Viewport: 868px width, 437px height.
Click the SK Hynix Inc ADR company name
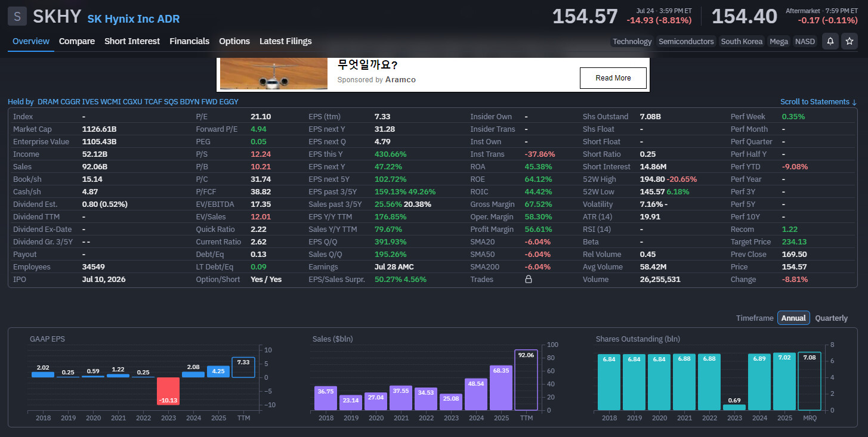(x=134, y=18)
